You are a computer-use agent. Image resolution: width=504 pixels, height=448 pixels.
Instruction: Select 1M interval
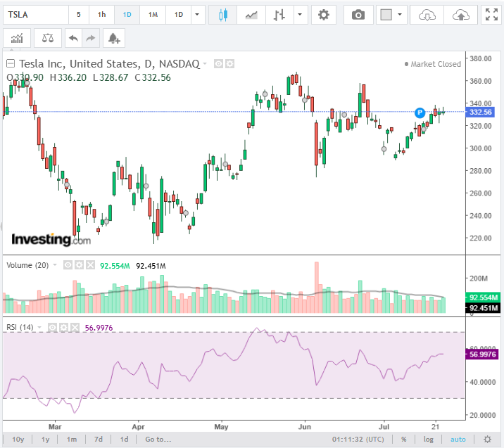pyautogui.click(x=153, y=15)
